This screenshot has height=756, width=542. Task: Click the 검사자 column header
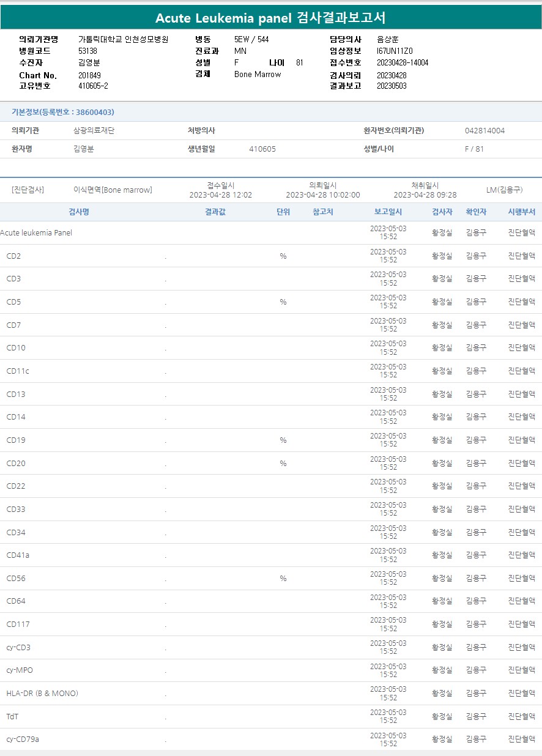pos(442,212)
